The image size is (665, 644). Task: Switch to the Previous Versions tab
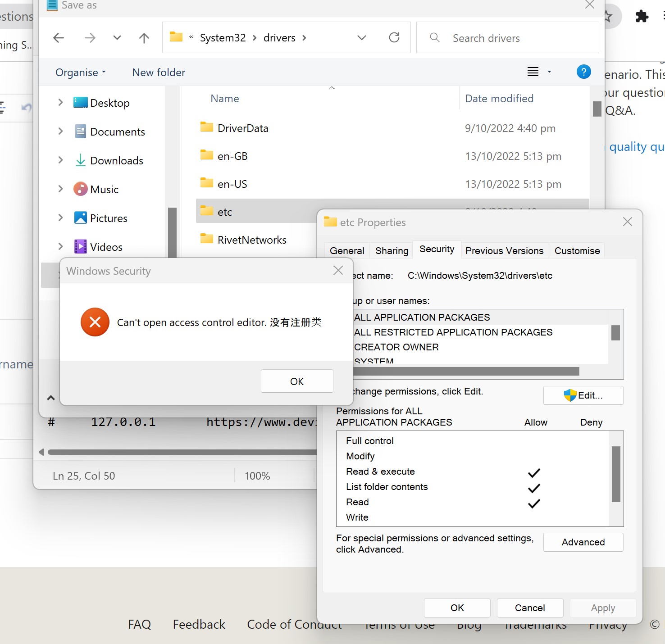[504, 250]
